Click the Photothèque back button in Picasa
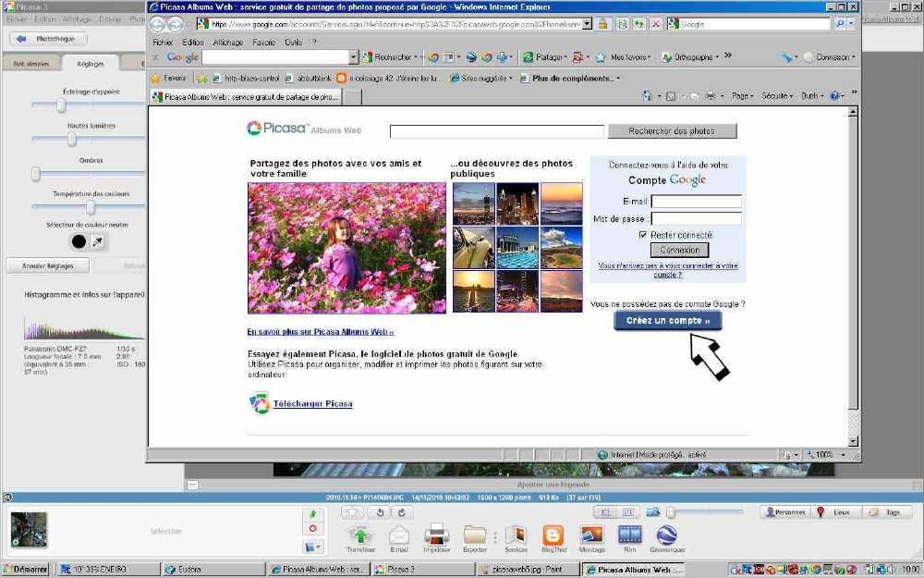924x578 pixels. (48, 39)
